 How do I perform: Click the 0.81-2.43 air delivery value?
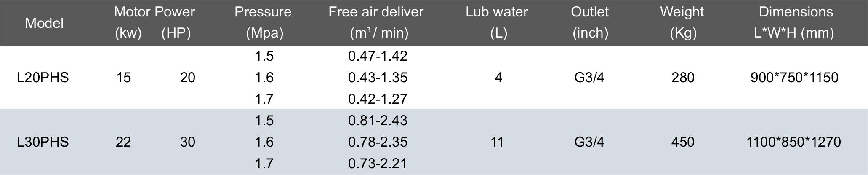(378, 121)
